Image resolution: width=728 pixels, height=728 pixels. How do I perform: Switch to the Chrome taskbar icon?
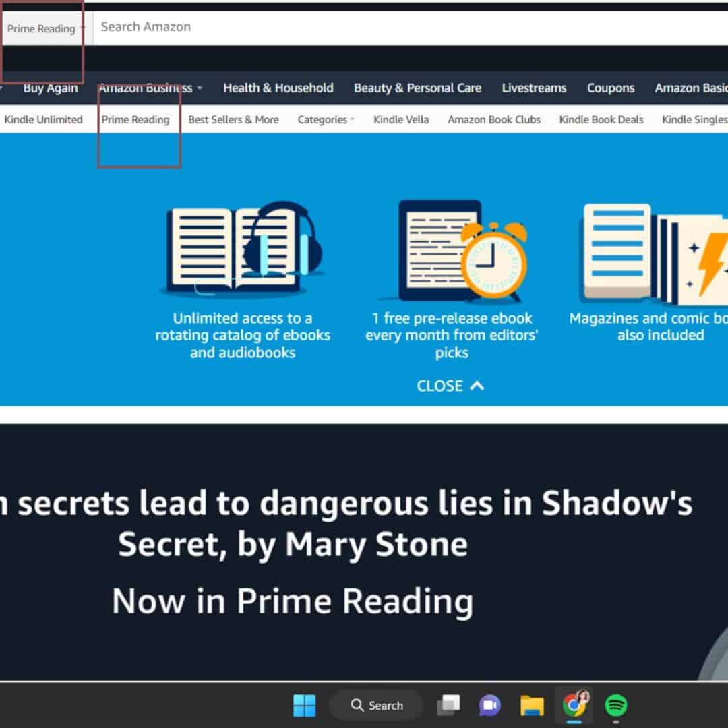(x=574, y=705)
